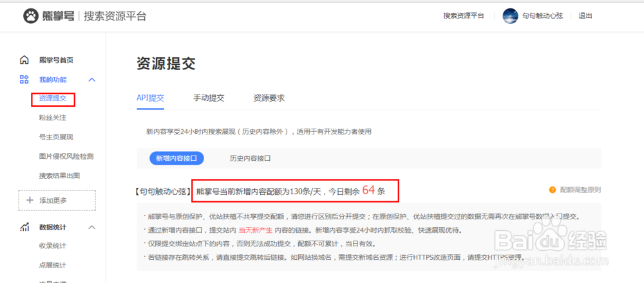Screen dimensions: 644x283
Task: Click the 【句句触动心弦】 label text
Action: (163, 191)
